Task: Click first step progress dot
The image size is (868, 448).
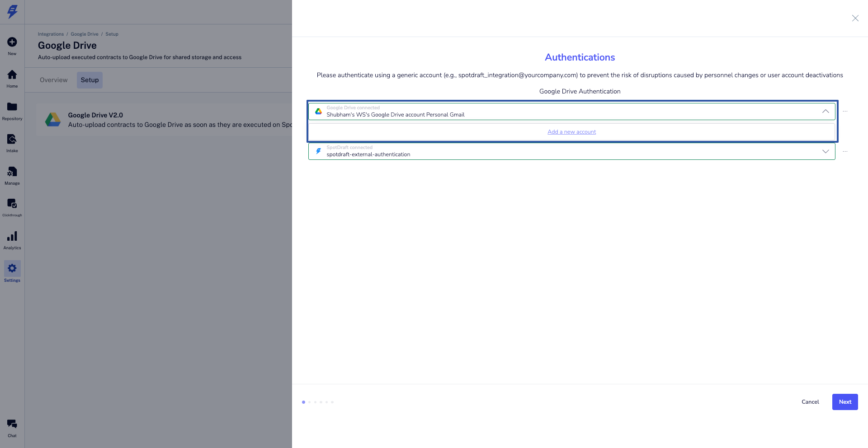Action: tap(303, 402)
